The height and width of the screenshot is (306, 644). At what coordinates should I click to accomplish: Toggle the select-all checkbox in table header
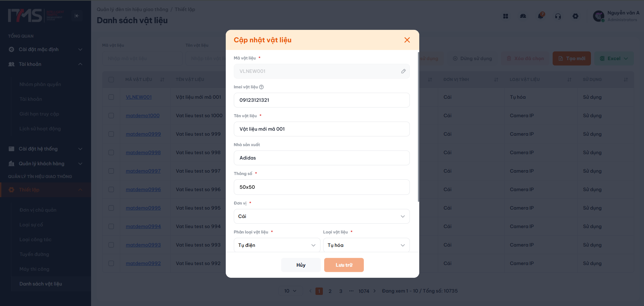pyautogui.click(x=111, y=80)
